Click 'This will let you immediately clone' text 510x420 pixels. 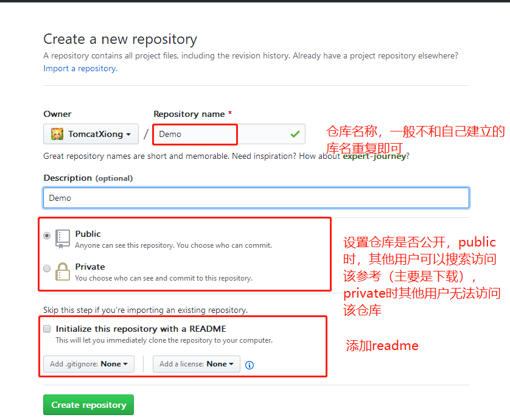(x=164, y=340)
